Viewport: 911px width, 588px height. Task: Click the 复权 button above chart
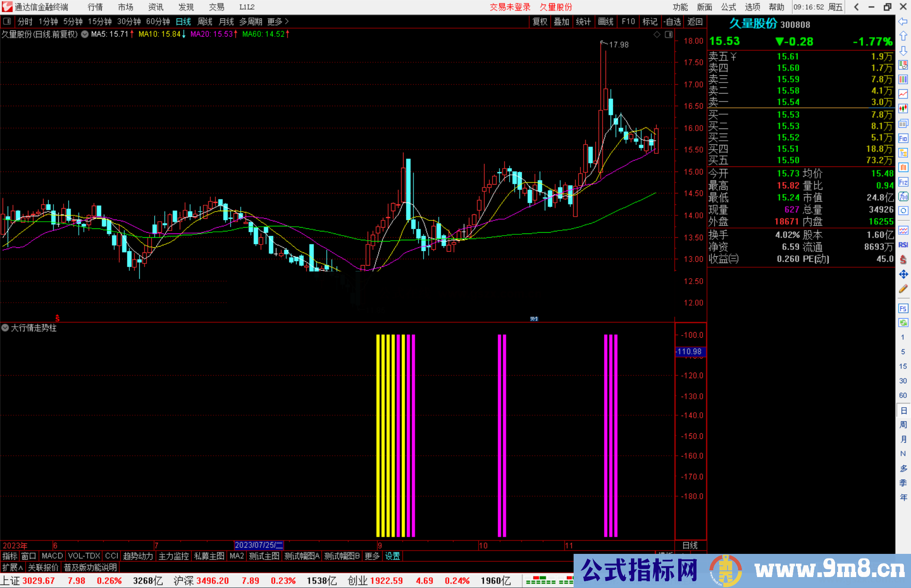(x=540, y=21)
